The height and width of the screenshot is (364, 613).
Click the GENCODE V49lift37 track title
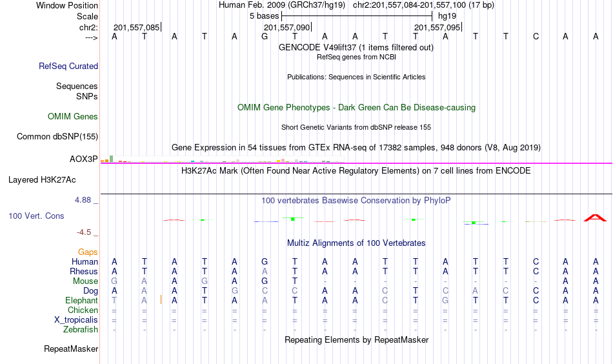356,47
